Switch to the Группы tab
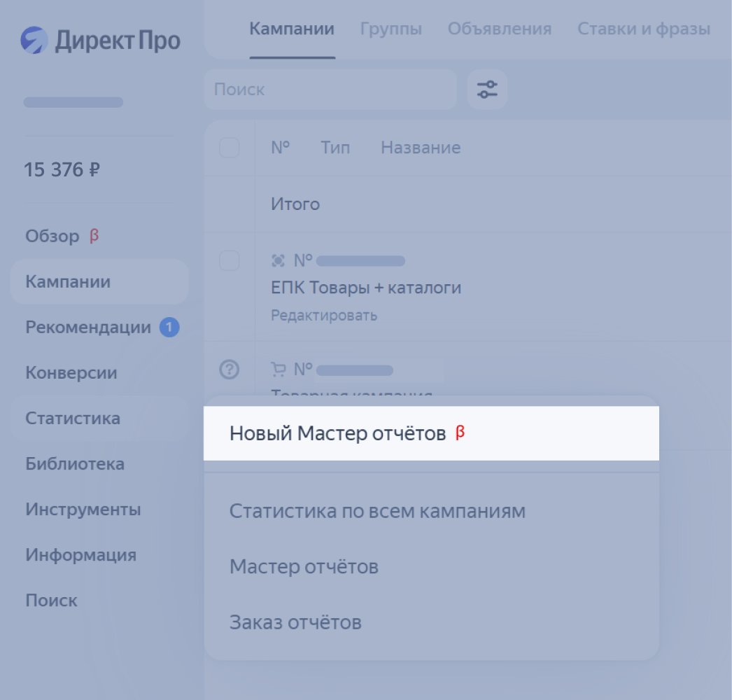Viewport: 732px width, 700px height. point(390,29)
